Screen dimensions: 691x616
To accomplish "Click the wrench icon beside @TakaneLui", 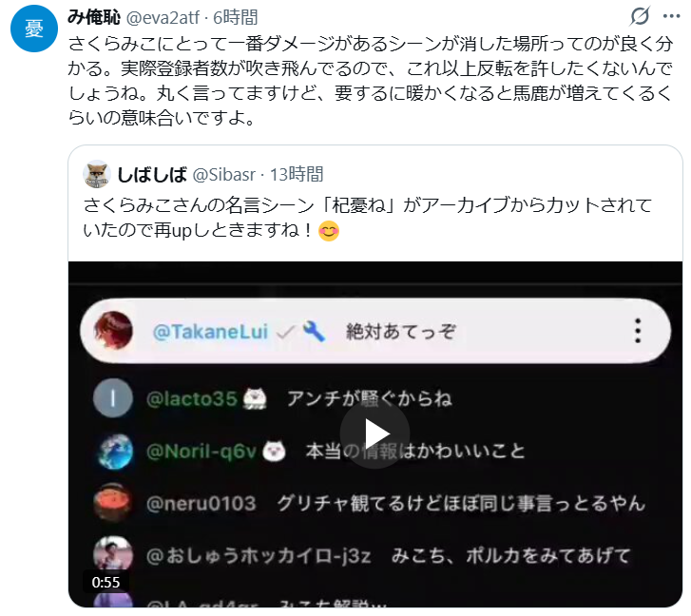I will click(x=314, y=332).
